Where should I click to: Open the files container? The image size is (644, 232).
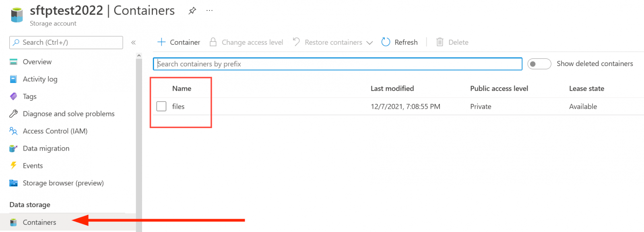(178, 106)
